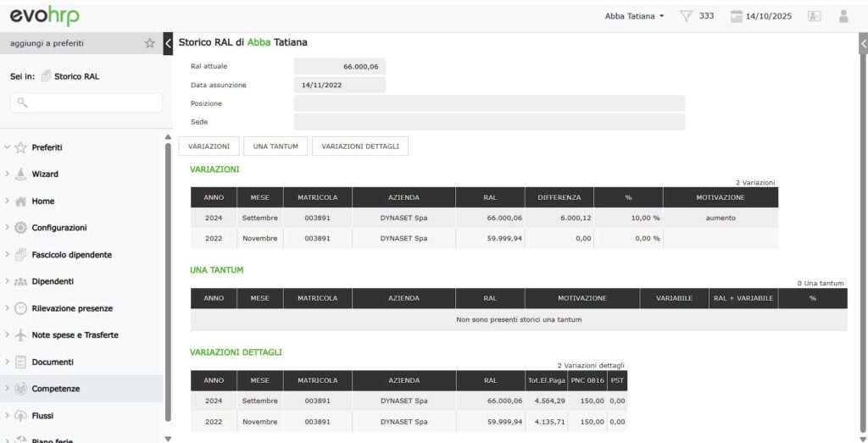868x443 pixels.
Task: Click the Rilevazione presenze clock icon
Action: (x=21, y=308)
